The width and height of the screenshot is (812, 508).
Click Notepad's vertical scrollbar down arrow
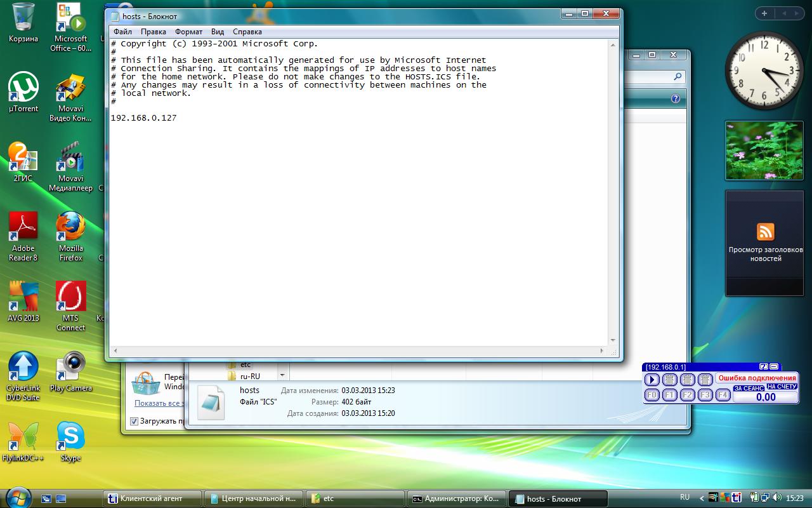pos(613,341)
